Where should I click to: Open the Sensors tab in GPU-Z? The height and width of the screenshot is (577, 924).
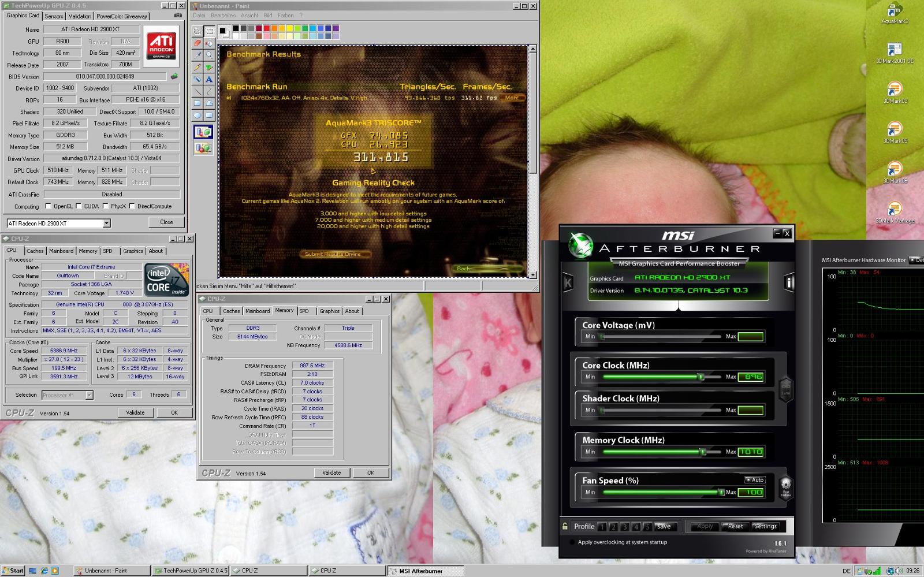point(54,16)
